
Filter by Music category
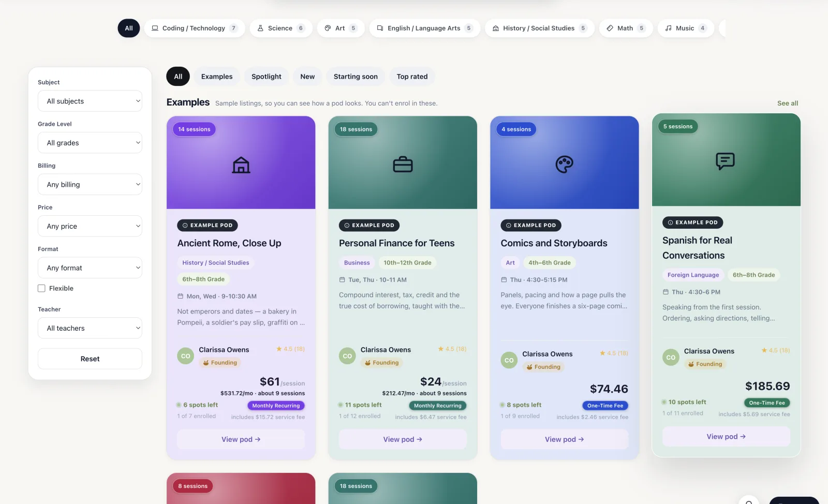686,28
